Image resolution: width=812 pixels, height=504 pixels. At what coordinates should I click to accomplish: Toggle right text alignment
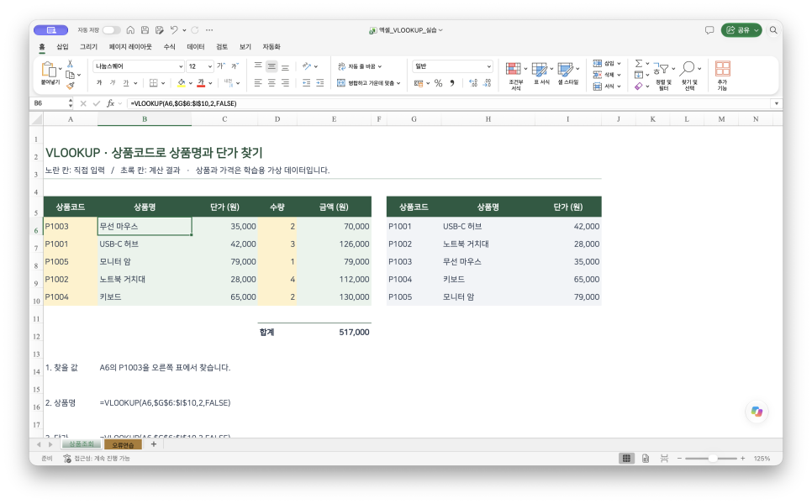[x=285, y=83]
